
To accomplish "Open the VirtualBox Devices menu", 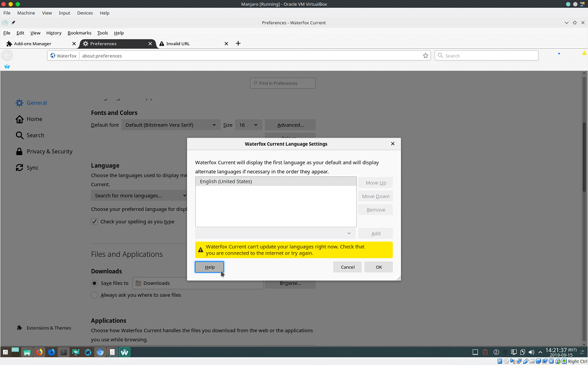I will (x=85, y=13).
